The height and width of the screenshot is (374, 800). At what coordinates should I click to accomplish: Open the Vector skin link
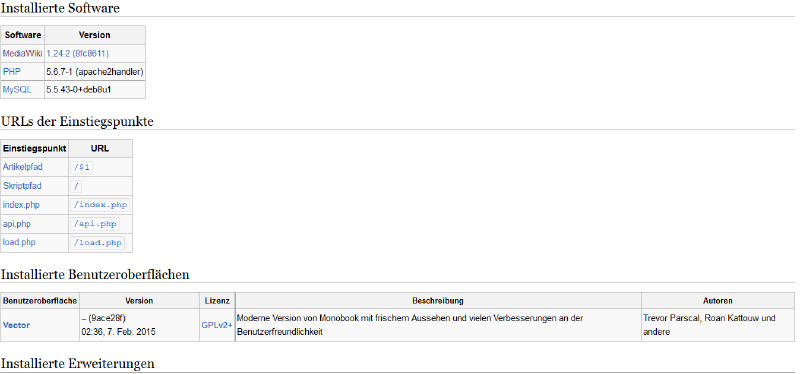pyautogui.click(x=16, y=325)
